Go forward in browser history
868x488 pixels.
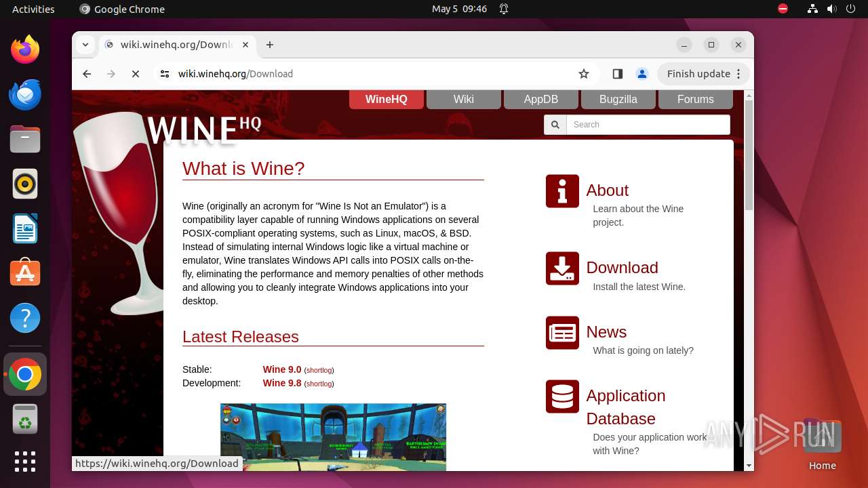click(111, 74)
